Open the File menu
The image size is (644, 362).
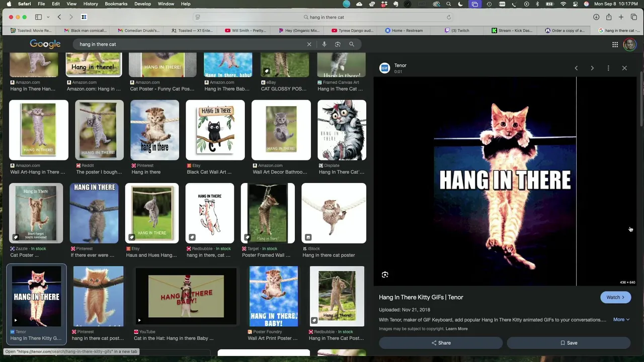point(41,4)
